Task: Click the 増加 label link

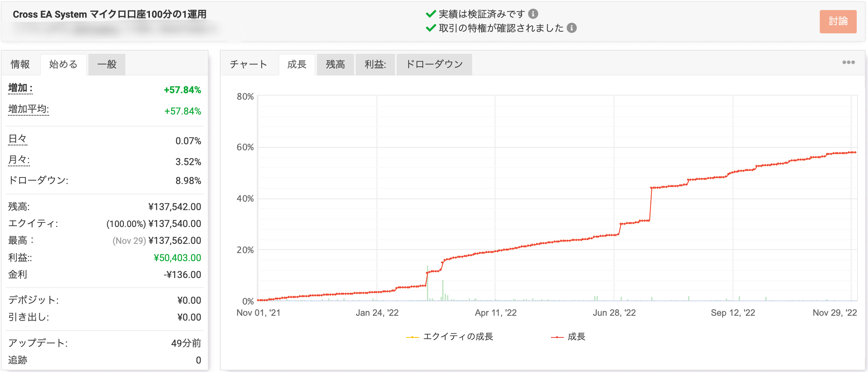Action: pyautogui.click(x=20, y=88)
